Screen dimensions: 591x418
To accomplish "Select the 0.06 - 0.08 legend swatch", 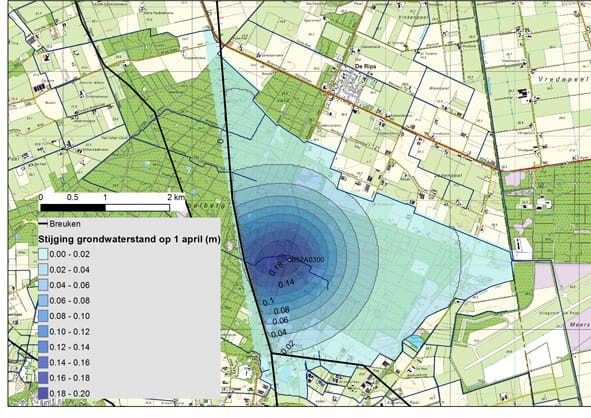I will 43,300.
